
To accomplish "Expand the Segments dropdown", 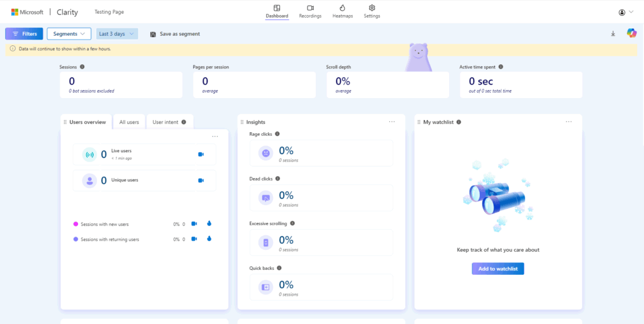I will click(x=69, y=34).
